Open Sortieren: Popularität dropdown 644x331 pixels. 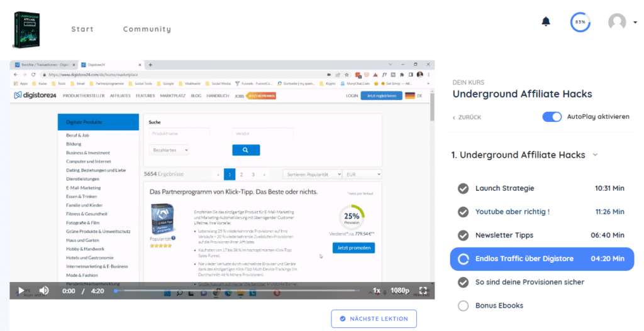pos(312,175)
